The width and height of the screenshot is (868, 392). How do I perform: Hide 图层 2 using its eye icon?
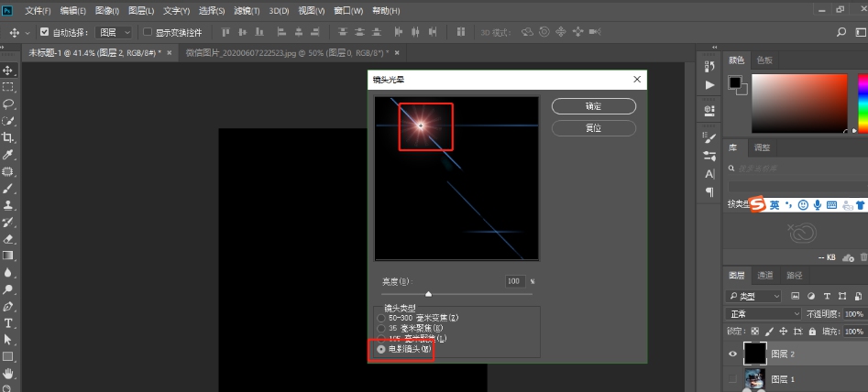click(x=732, y=354)
